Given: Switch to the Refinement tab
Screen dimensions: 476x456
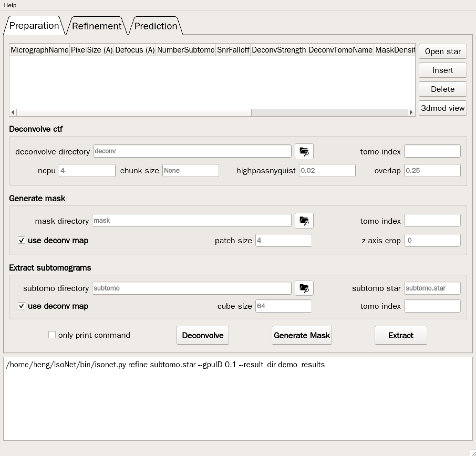Looking at the screenshot, I should (96, 26).
